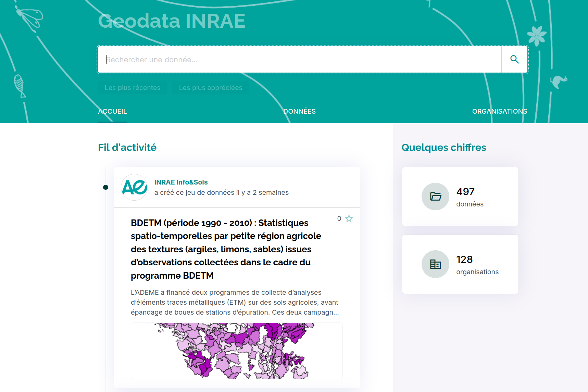588x392 pixels.
Task: Open the ACCUEIL tab
Action: point(112,111)
